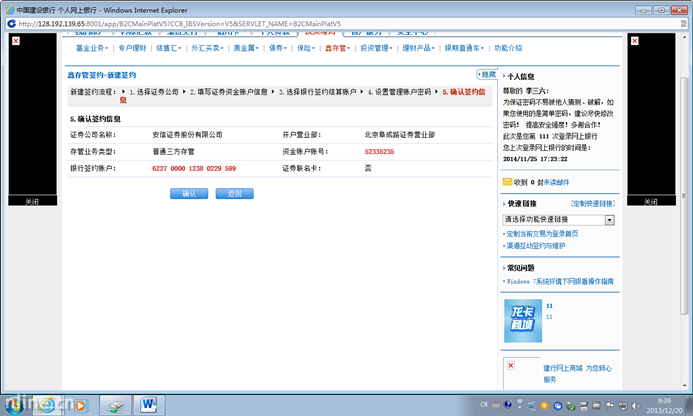Click the blue 确认 button
The image size is (693, 416).
coord(189,194)
